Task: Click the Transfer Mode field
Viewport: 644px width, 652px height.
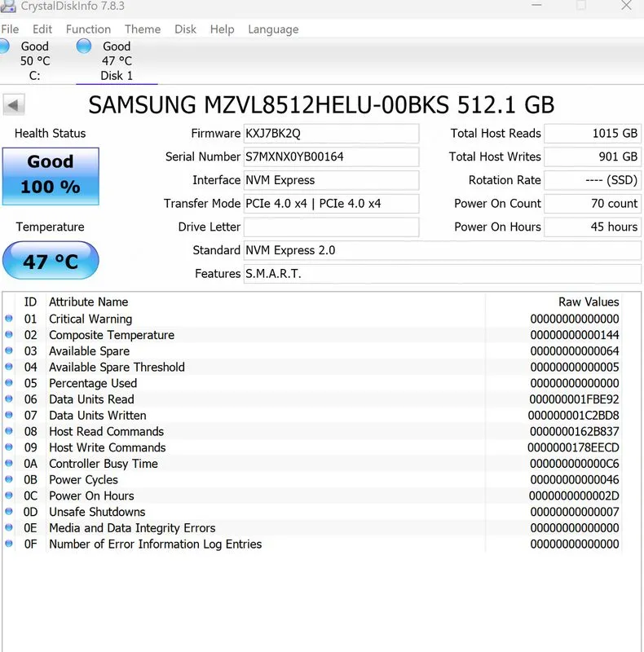Action: pyautogui.click(x=331, y=203)
